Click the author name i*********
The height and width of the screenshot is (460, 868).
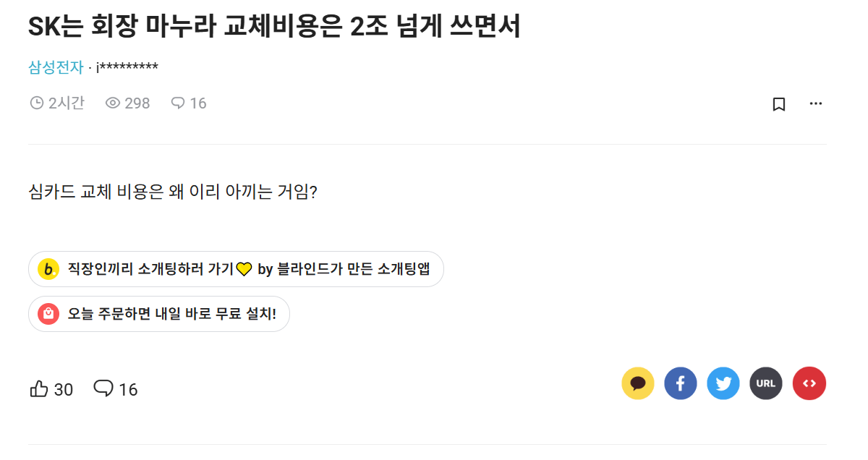tap(127, 67)
